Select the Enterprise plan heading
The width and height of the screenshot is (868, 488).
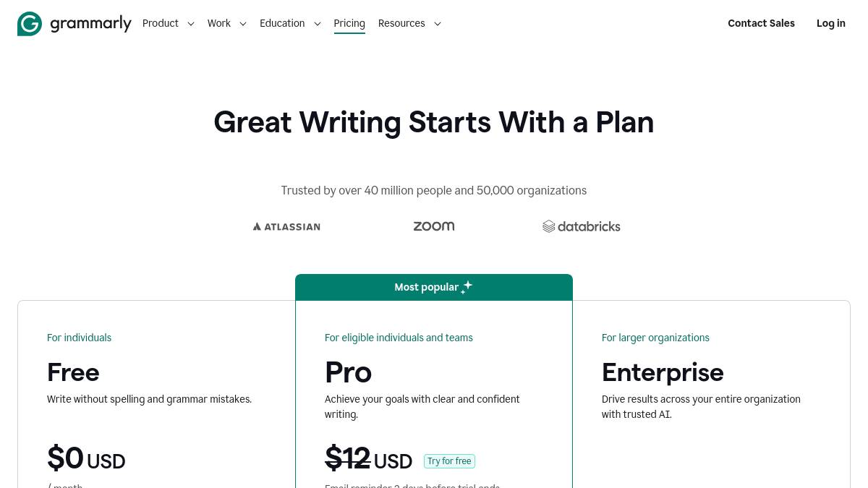click(x=663, y=372)
